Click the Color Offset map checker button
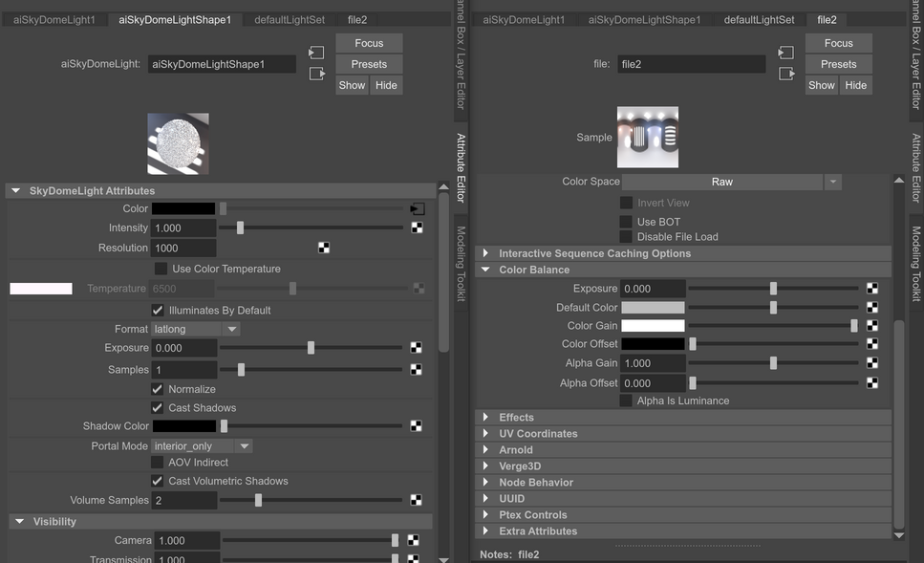 tap(872, 344)
